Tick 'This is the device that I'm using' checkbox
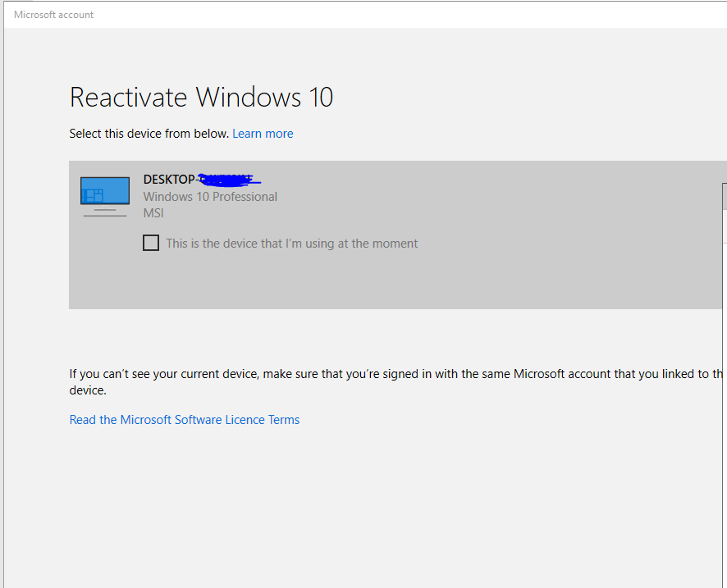Image resolution: width=727 pixels, height=588 pixels. tap(151, 243)
